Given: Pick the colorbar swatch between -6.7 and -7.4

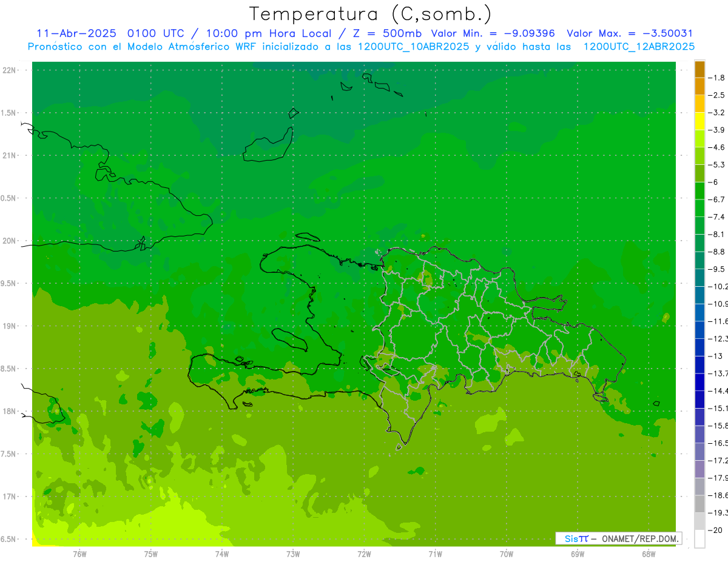Looking at the screenshot, I should point(699,208).
